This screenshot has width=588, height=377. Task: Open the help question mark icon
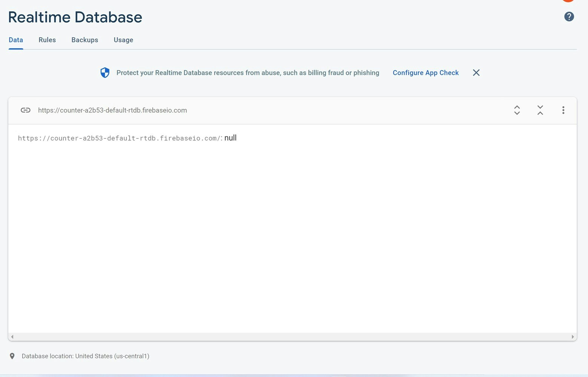pos(569,17)
